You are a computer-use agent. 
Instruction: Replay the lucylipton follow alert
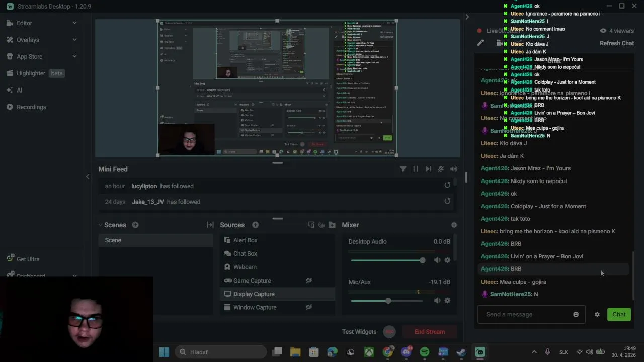click(447, 185)
